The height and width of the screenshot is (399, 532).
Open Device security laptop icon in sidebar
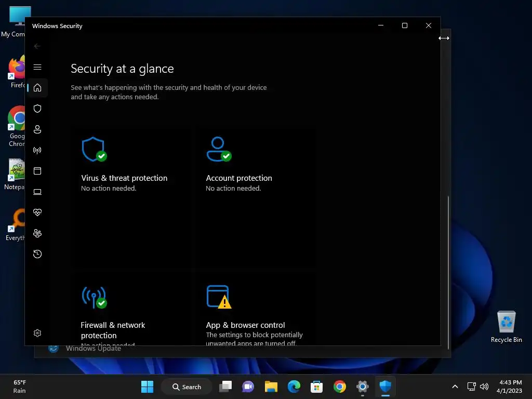pos(37,192)
